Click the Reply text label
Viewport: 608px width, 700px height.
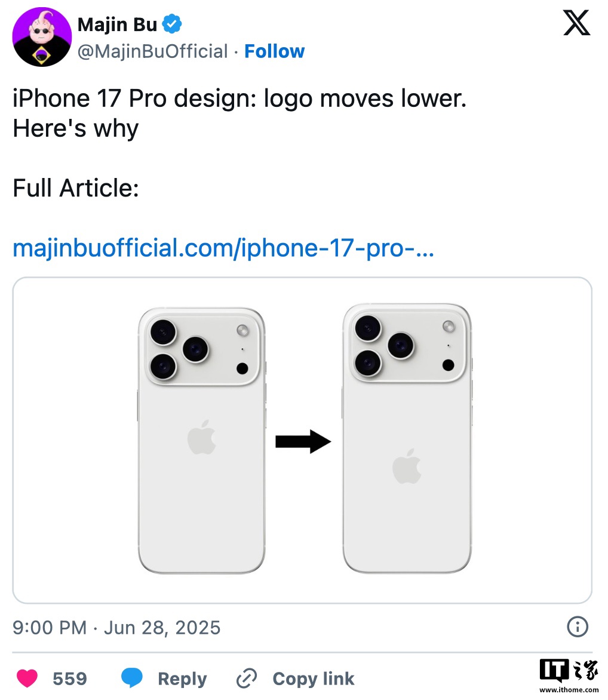click(x=182, y=679)
